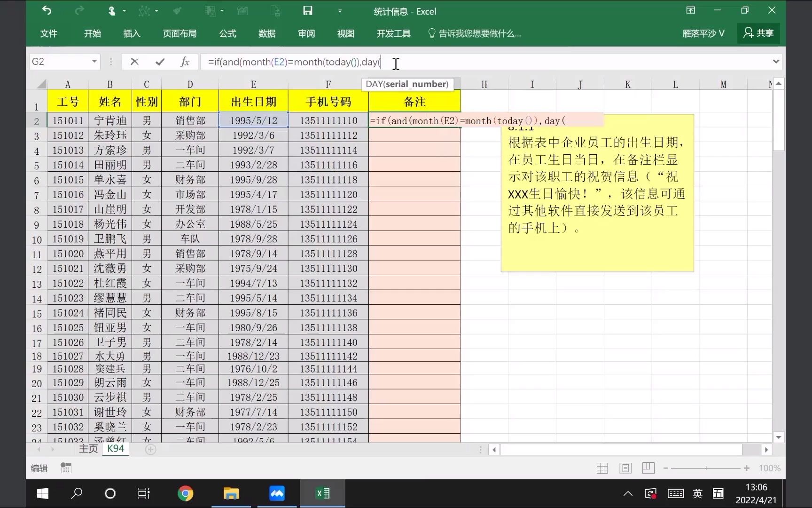
Task: Click phone number cell 13511111126
Action: click(x=328, y=239)
